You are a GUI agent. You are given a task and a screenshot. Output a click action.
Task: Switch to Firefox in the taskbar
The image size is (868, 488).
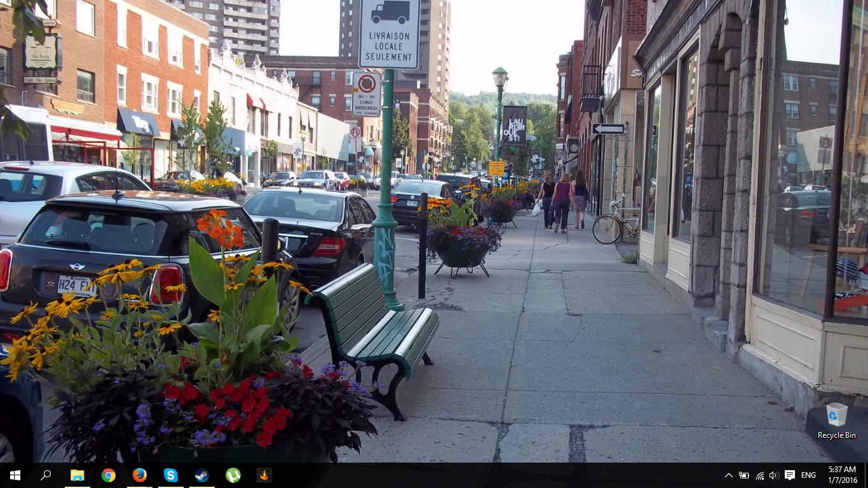139,475
